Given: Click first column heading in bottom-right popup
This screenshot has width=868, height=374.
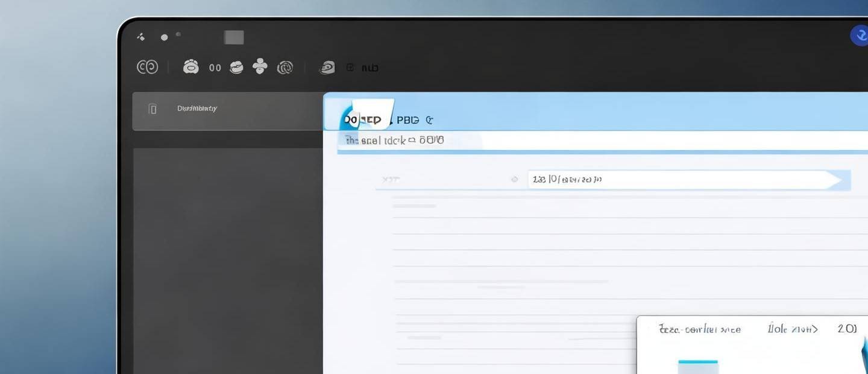Looking at the screenshot, I should coord(700,329).
